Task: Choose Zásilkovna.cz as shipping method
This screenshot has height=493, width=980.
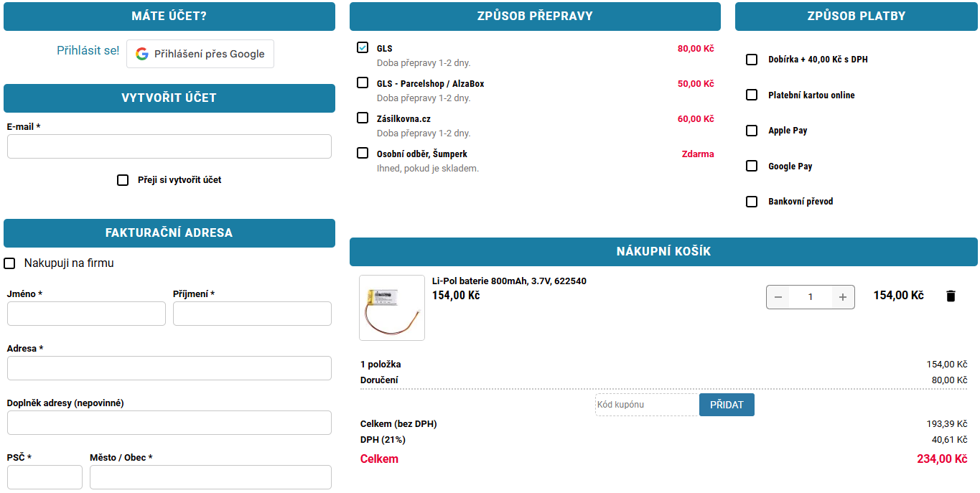Action: click(x=363, y=118)
